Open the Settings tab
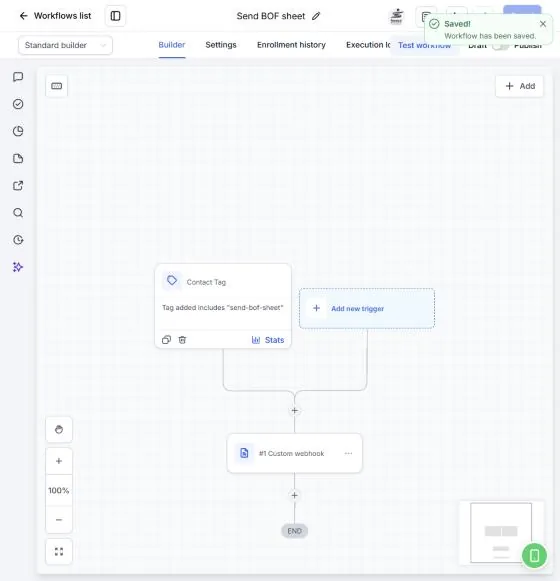This screenshot has width=560, height=581. tap(221, 45)
